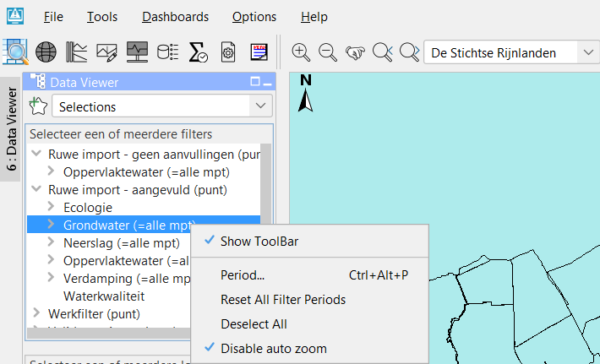This screenshot has height=364, width=600.
Task: Click the database server list icon
Action: click(168, 52)
